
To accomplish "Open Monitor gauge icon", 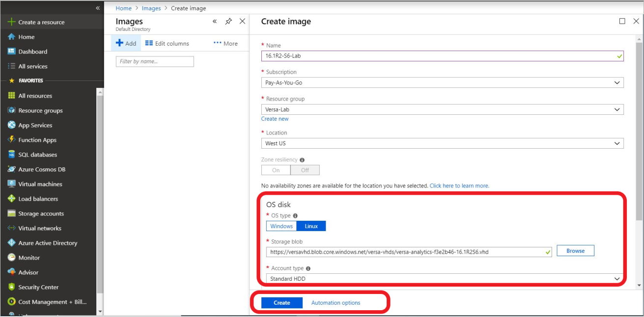I will pyautogui.click(x=11, y=258).
